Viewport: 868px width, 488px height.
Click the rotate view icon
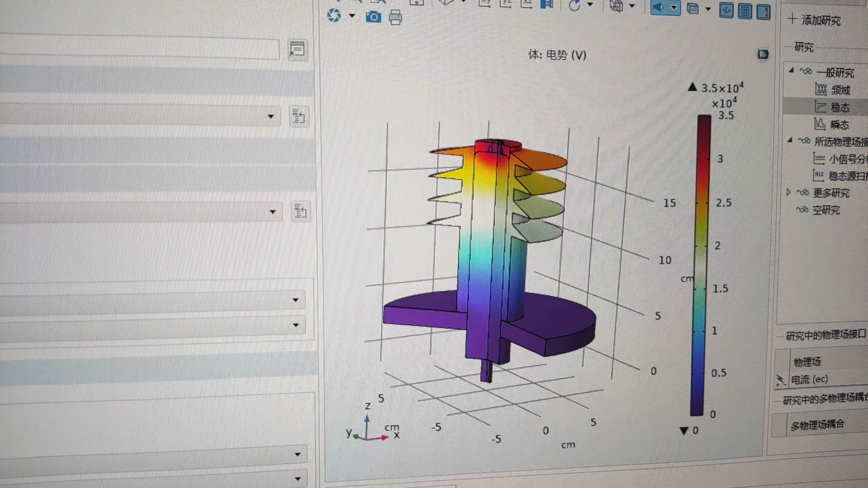click(575, 5)
